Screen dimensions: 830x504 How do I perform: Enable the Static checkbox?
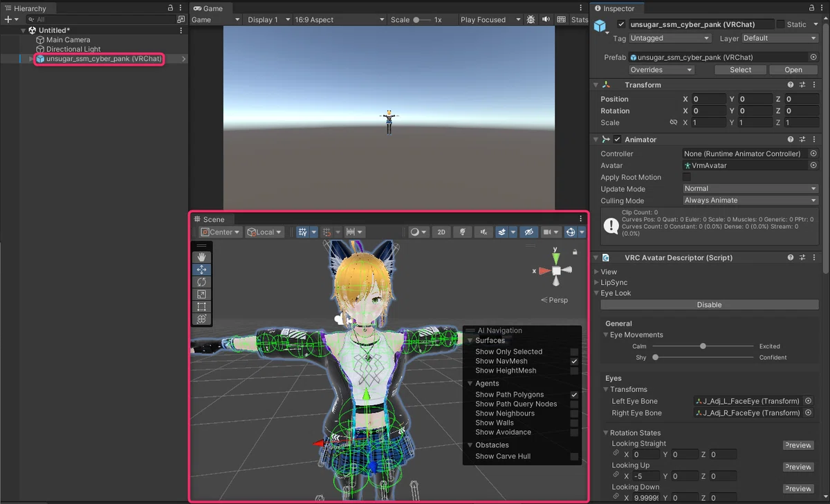tap(781, 24)
